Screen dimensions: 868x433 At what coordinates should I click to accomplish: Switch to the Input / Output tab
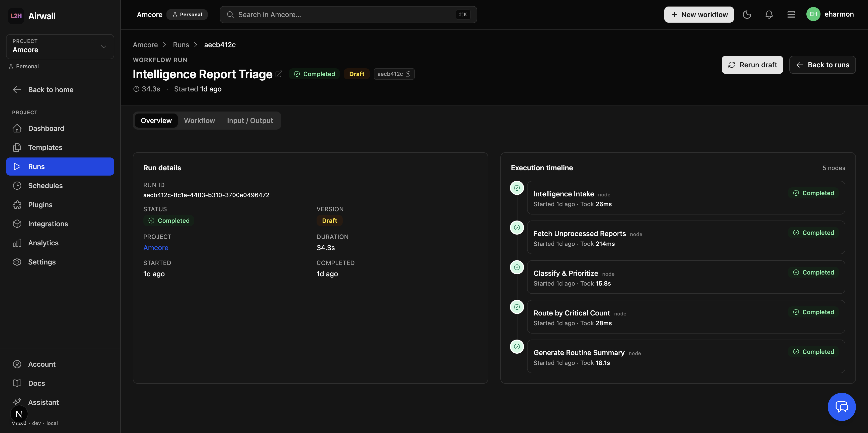click(x=250, y=121)
